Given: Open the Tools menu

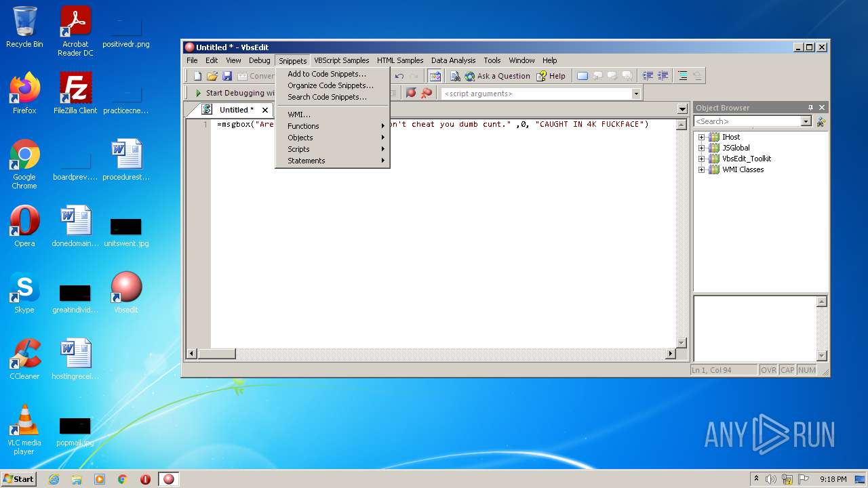Looking at the screenshot, I should 492,60.
